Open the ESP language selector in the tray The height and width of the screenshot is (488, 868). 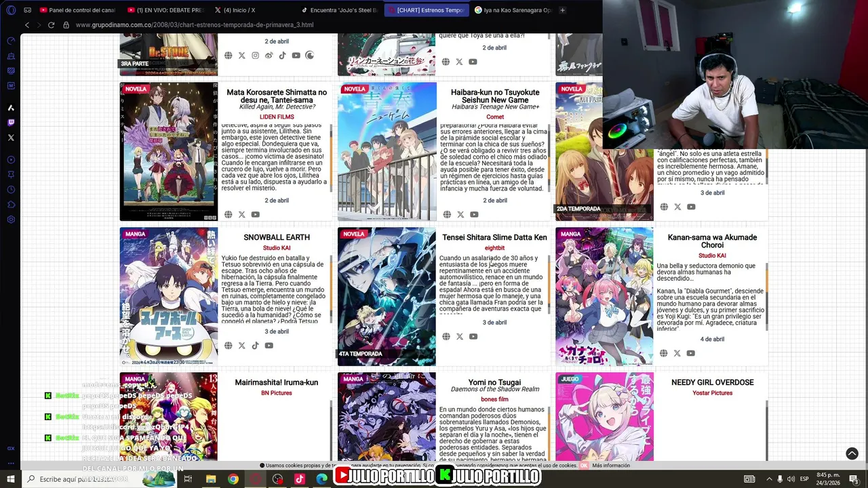click(x=804, y=479)
